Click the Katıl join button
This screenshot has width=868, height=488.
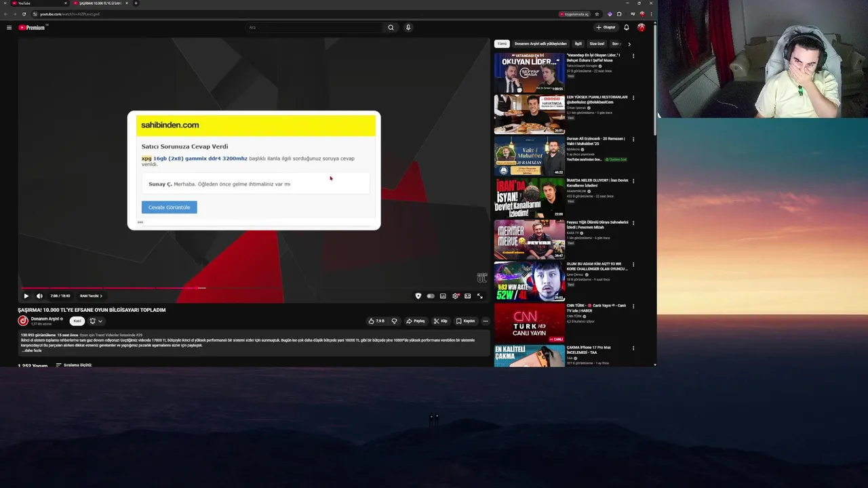coord(77,321)
